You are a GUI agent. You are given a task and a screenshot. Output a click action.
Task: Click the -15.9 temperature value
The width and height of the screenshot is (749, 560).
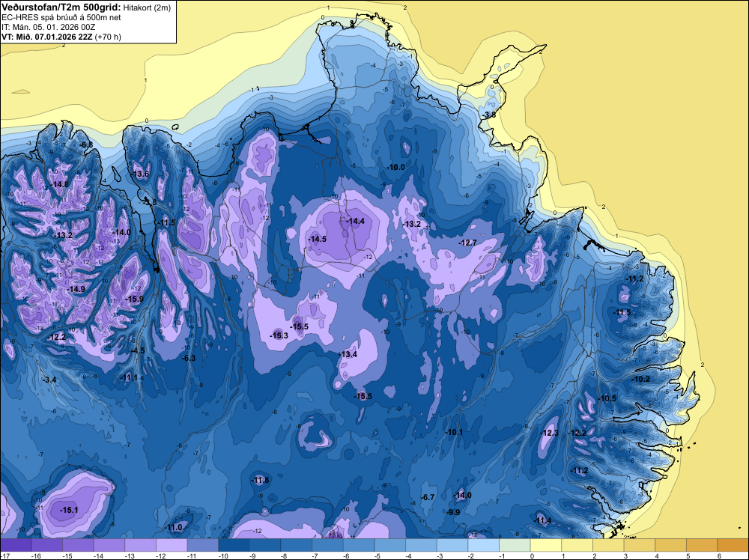click(134, 299)
